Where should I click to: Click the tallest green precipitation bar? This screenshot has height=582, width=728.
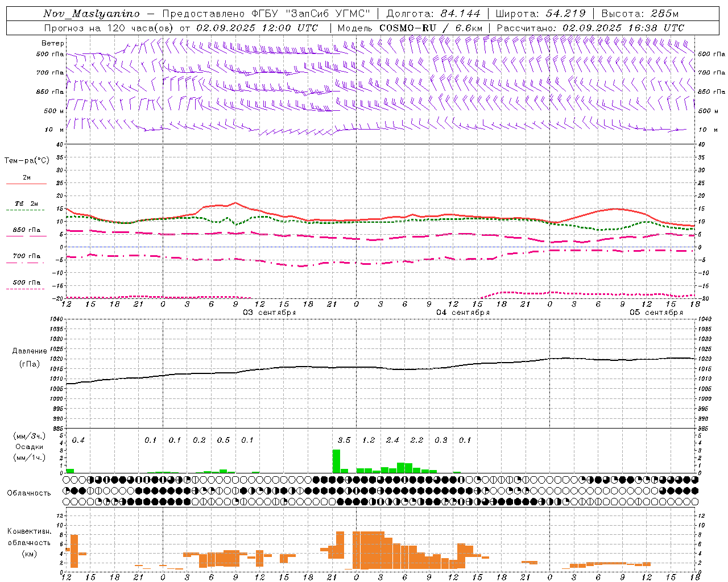point(336,461)
